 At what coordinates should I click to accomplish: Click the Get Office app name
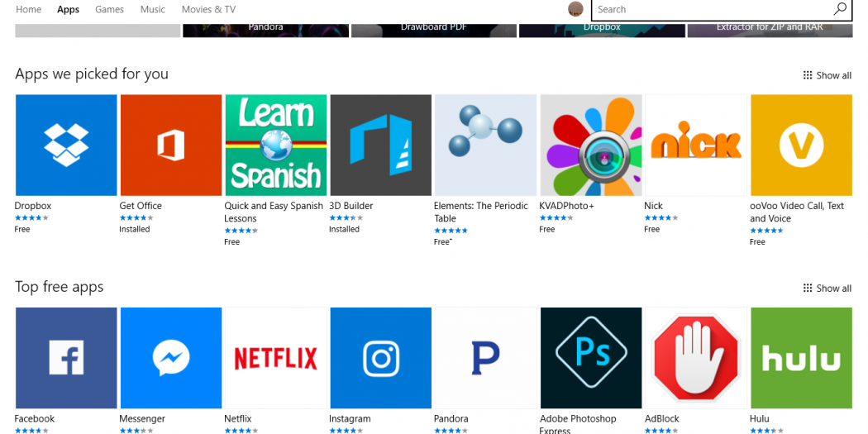tap(141, 205)
